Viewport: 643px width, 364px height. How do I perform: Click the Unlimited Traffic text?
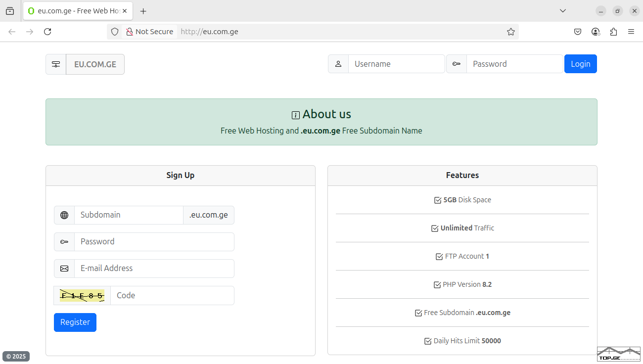(x=467, y=228)
